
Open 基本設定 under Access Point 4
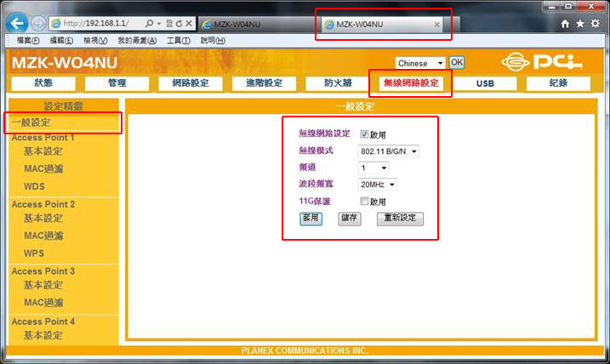(x=43, y=335)
